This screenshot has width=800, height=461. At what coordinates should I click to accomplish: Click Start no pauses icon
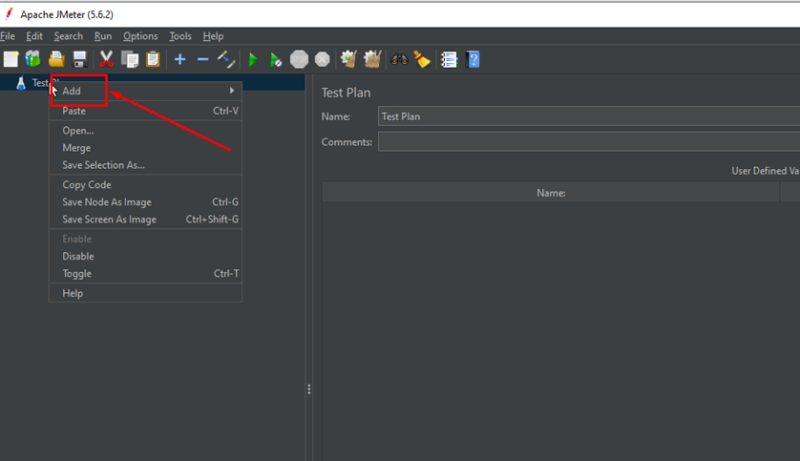pyautogui.click(x=276, y=60)
